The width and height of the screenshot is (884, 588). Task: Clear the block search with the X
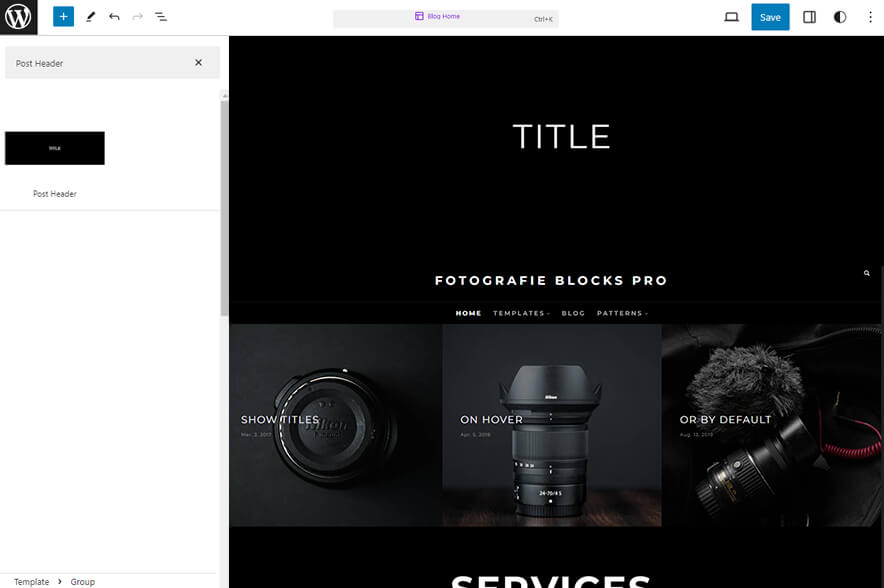tap(197, 62)
